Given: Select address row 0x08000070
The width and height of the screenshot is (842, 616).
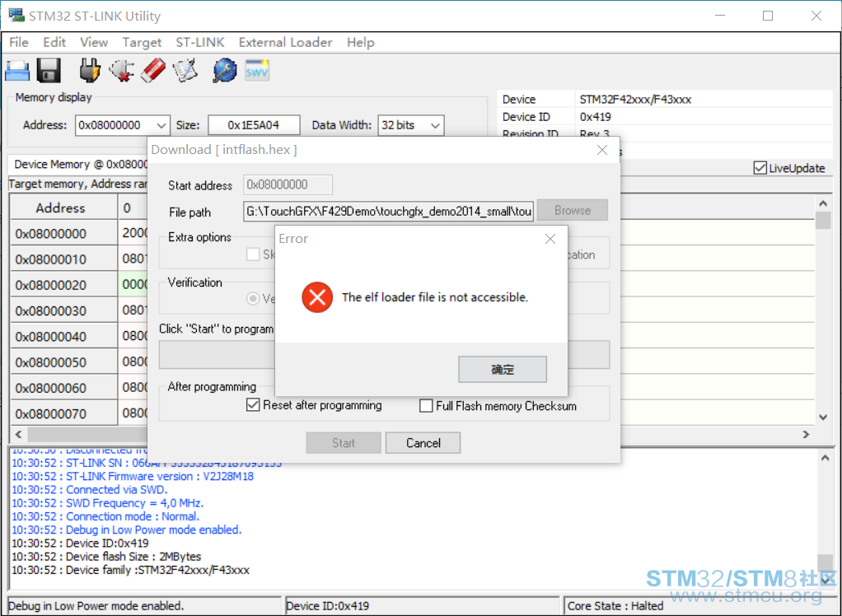Looking at the screenshot, I should pyautogui.click(x=63, y=413).
